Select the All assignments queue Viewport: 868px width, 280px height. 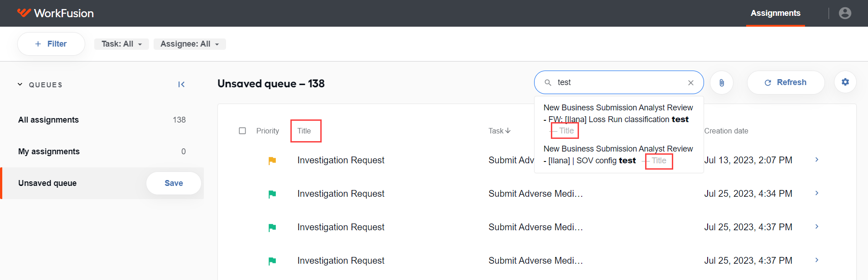tap(102, 120)
